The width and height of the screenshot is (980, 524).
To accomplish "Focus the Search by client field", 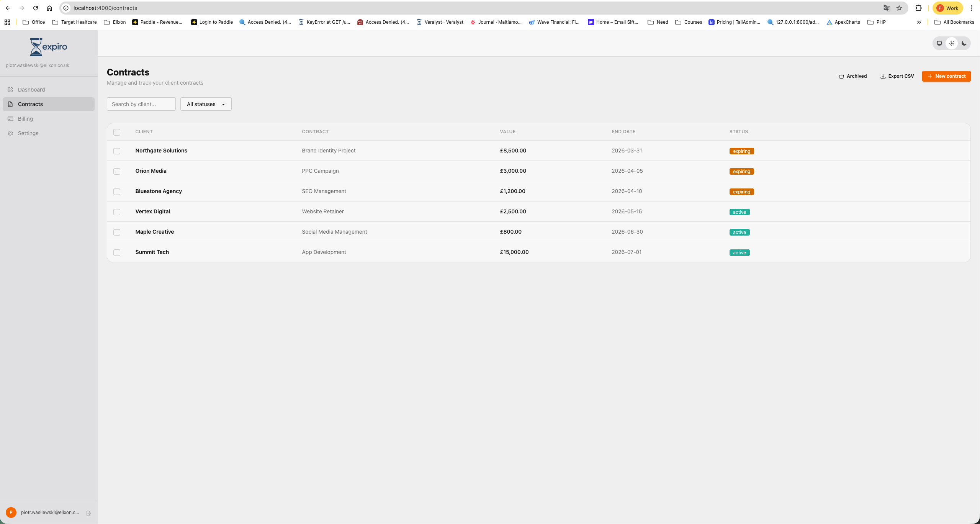I will tap(141, 104).
